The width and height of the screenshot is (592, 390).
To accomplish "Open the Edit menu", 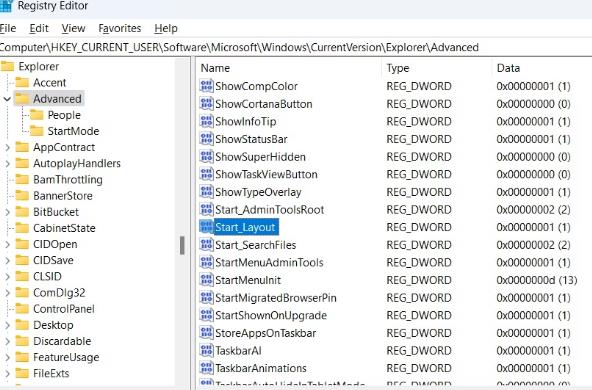I will tap(39, 28).
